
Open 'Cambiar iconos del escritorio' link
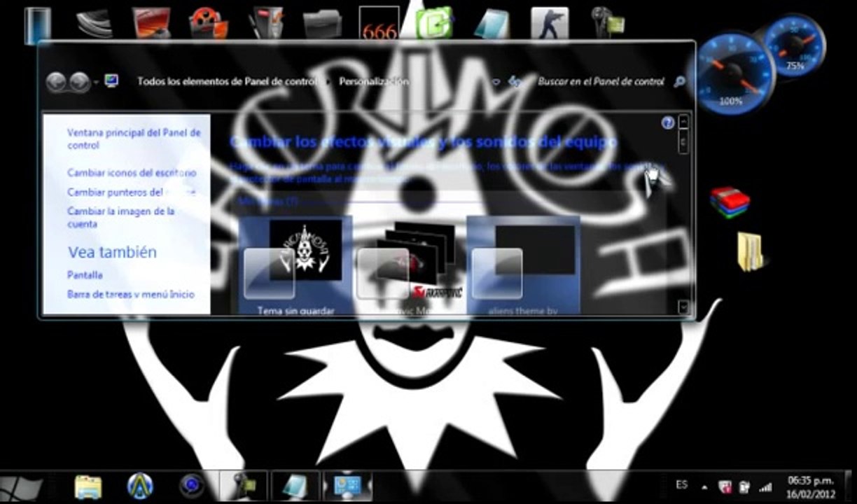tap(132, 172)
